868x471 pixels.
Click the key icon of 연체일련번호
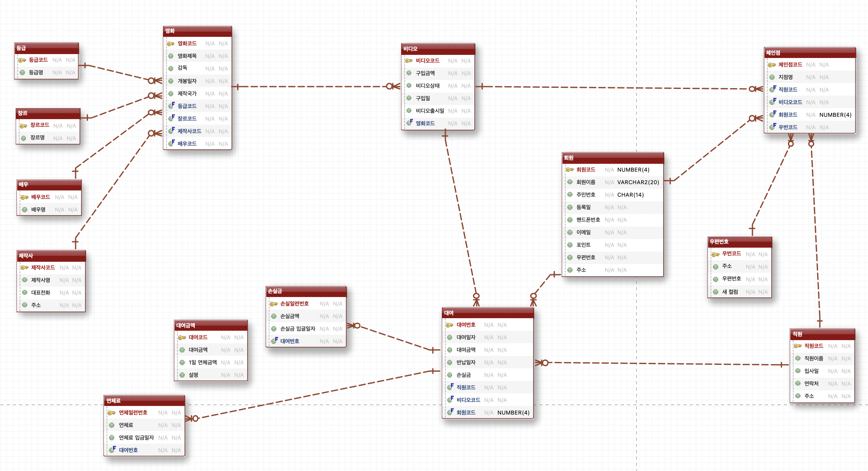pyautogui.click(x=112, y=413)
